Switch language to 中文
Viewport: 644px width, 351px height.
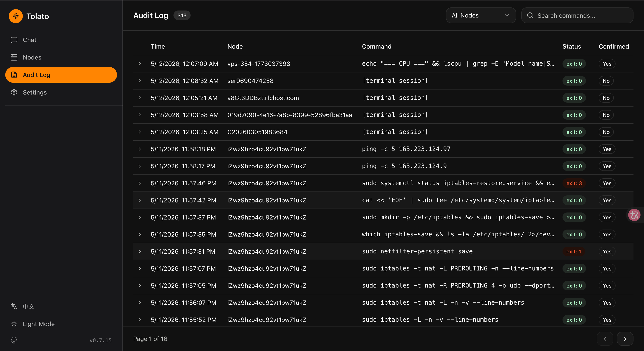click(28, 307)
